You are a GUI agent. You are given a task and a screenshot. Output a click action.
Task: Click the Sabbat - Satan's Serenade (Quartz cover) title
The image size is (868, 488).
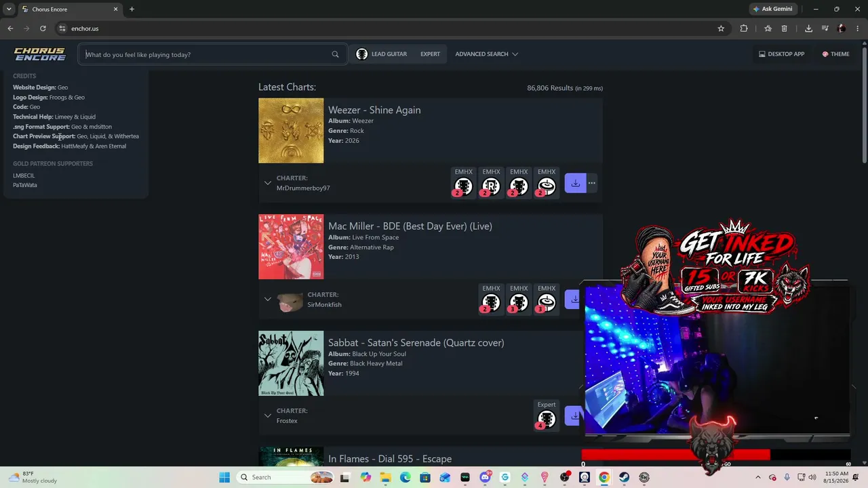coord(416,343)
